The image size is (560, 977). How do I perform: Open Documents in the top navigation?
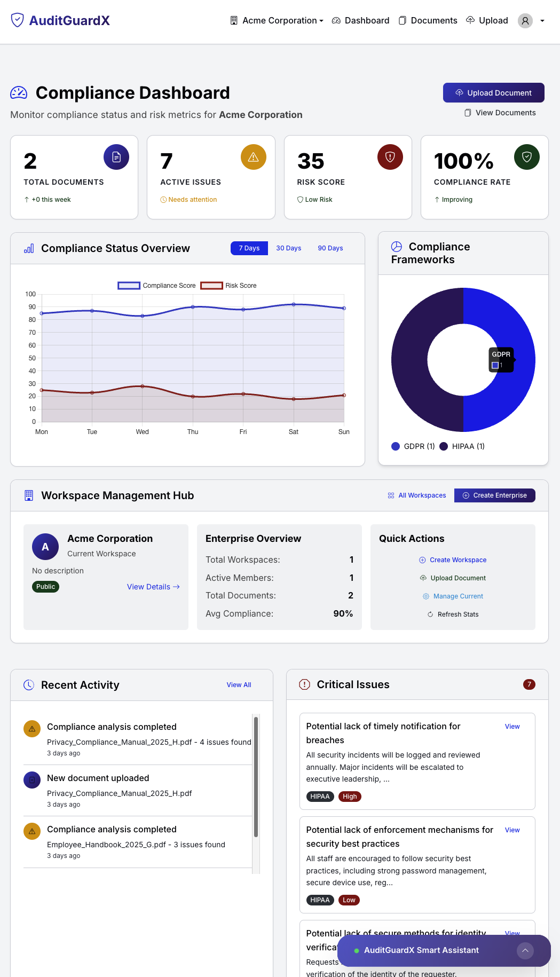[x=428, y=21]
